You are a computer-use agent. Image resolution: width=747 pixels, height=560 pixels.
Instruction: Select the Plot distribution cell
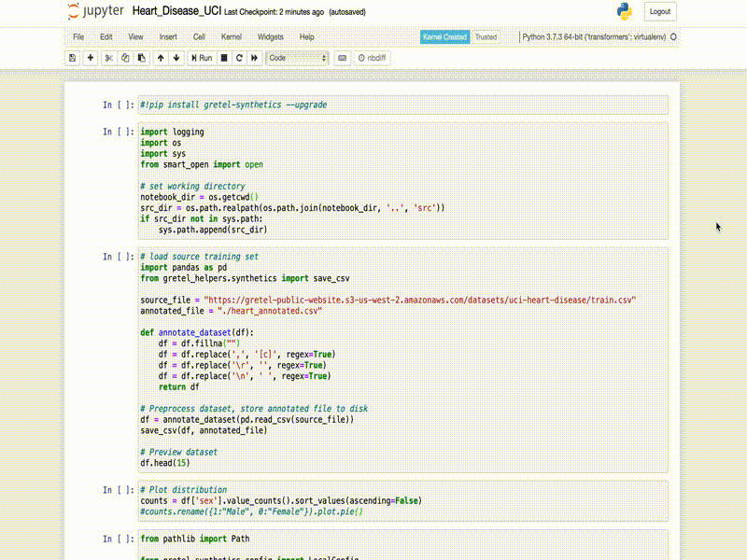[403, 501]
